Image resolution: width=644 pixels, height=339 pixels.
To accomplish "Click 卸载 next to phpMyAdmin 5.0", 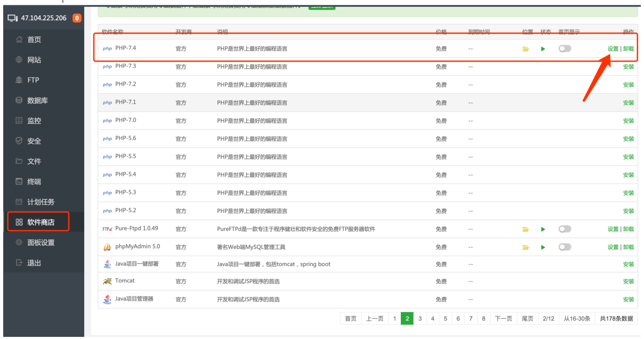I will [x=628, y=247].
